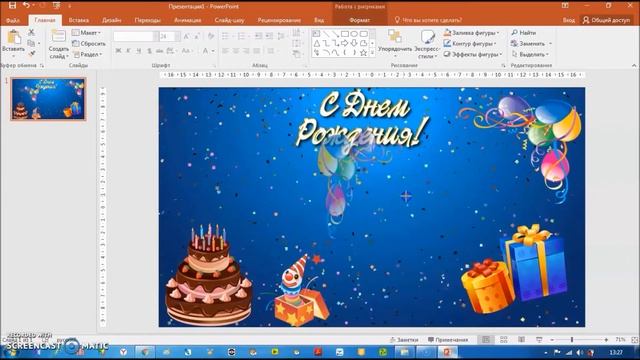Open Заливка фигуры fill dropdown
Image resolution: width=640 pixels, height=360 pixels.
[471, 33]
